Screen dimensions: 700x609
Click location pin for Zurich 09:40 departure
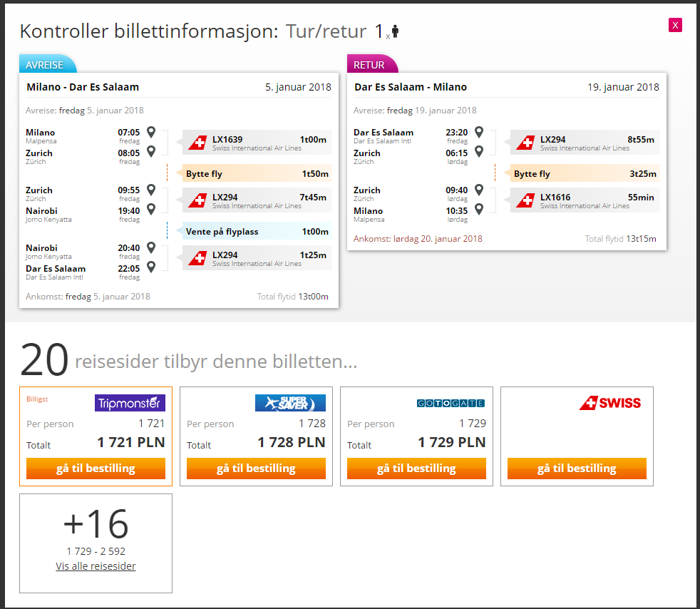coord(479,190)
